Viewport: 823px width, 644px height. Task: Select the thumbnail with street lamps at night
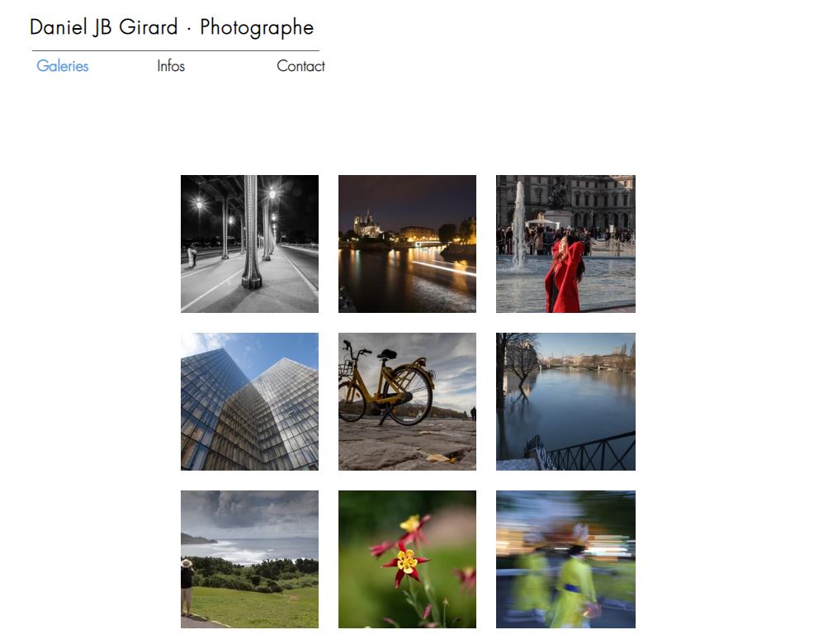[249, 244]
